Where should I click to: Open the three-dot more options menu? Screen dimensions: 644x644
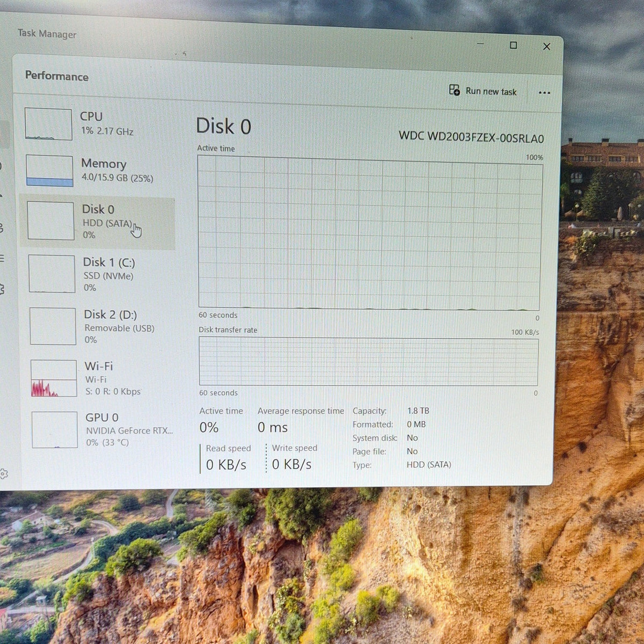coord(544,93)
